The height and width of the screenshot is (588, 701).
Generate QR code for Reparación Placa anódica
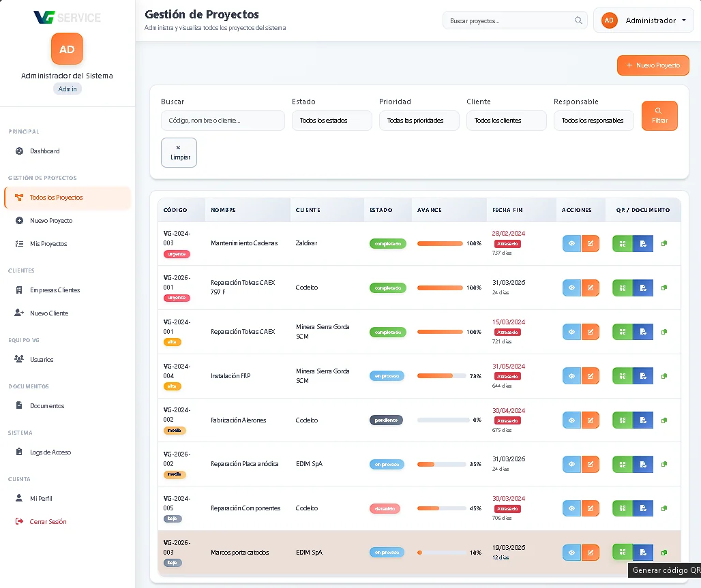point(622,464)
